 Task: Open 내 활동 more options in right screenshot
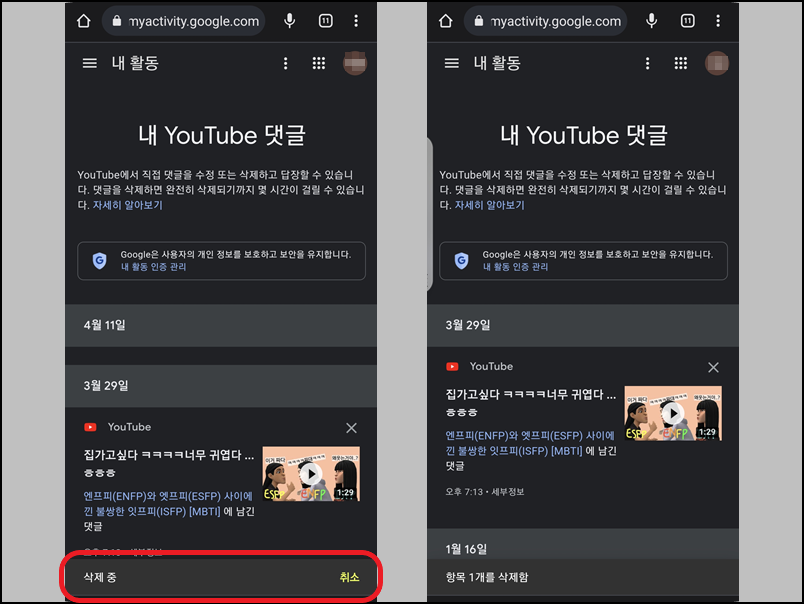point(648,63)
